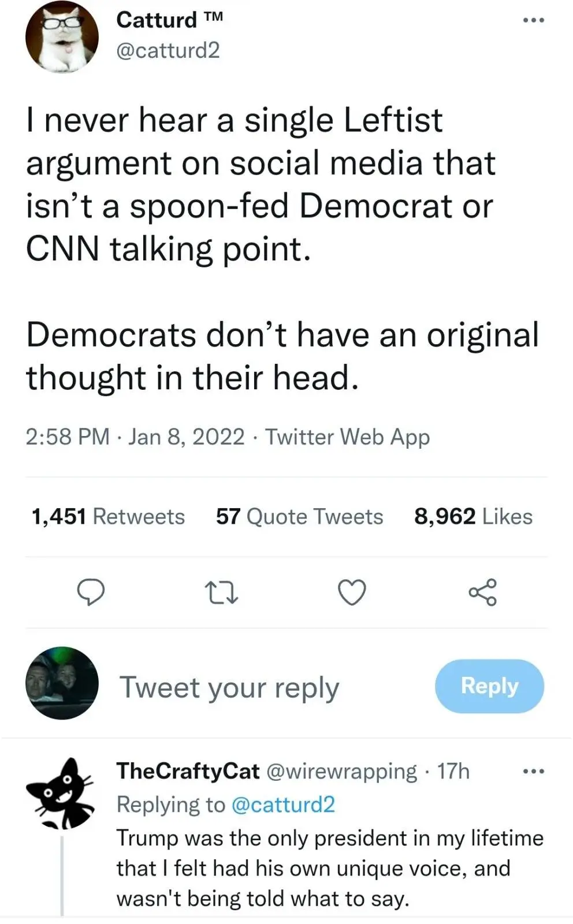Click the reply speech bubble icon

pos(91,593)
